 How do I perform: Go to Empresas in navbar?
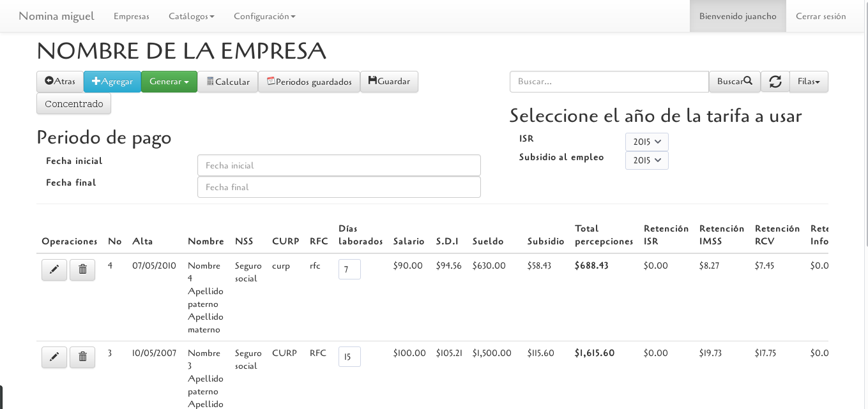tap(132, 17)
